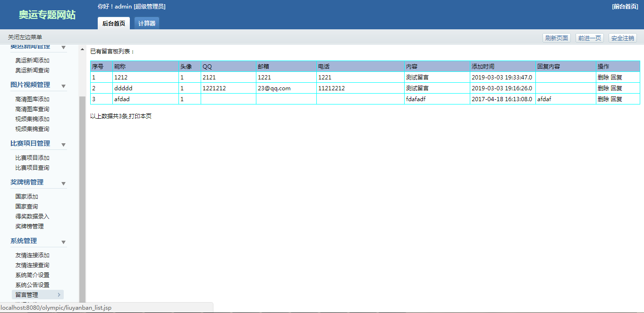Open 友情连接添加 in sidebar
Viewport: 644px width, 313px height.
[x=32, y=255]
